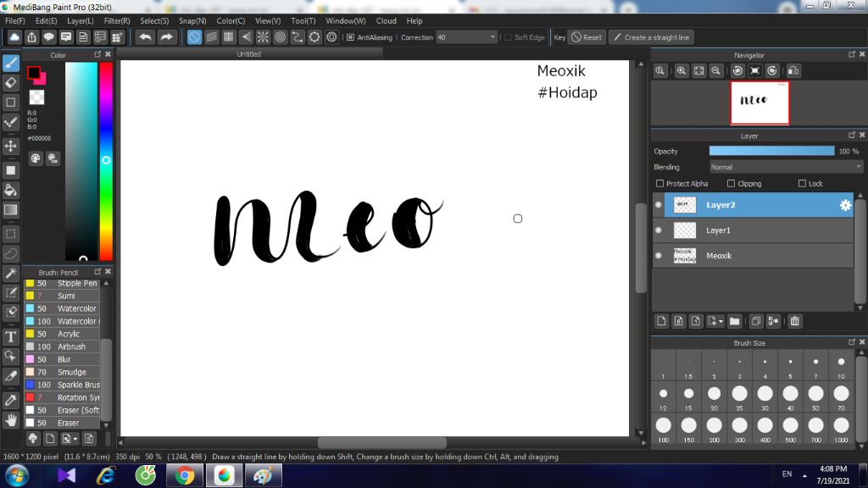
Task: Click the Reset button
Action: (587, 37)
